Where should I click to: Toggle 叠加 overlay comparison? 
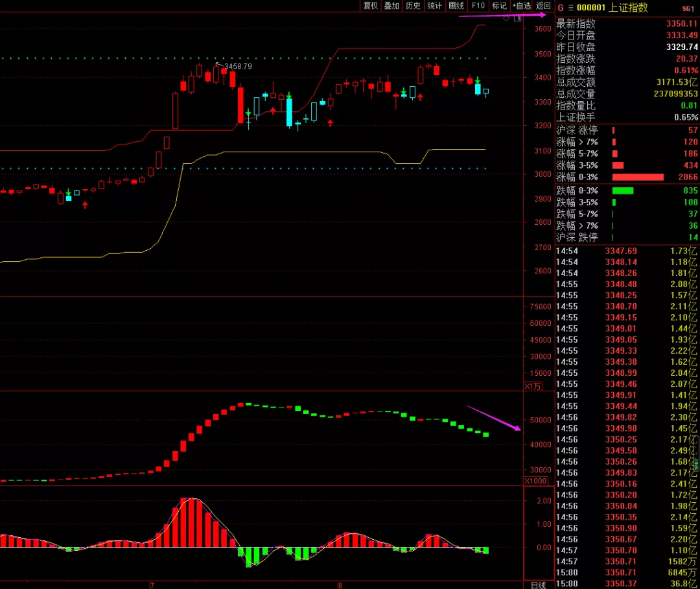(x=391, y=6)
